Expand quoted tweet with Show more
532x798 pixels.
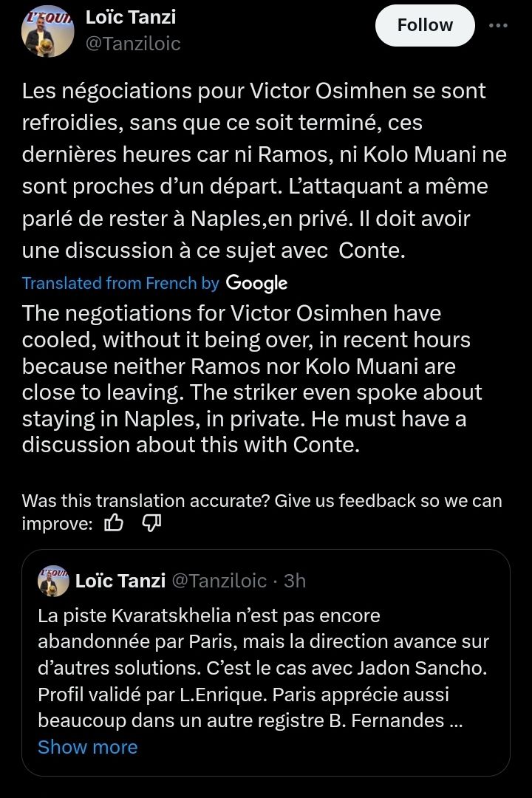point(87,747)
